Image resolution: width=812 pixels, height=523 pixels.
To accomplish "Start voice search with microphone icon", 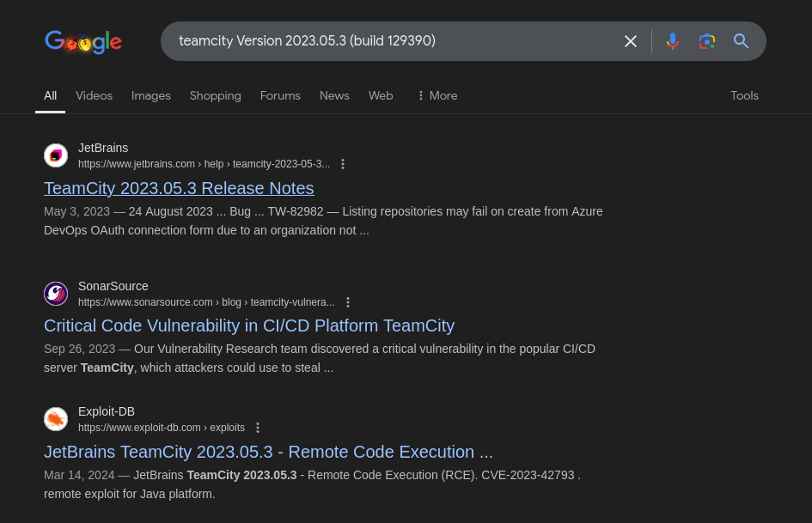I will (672, 41).
